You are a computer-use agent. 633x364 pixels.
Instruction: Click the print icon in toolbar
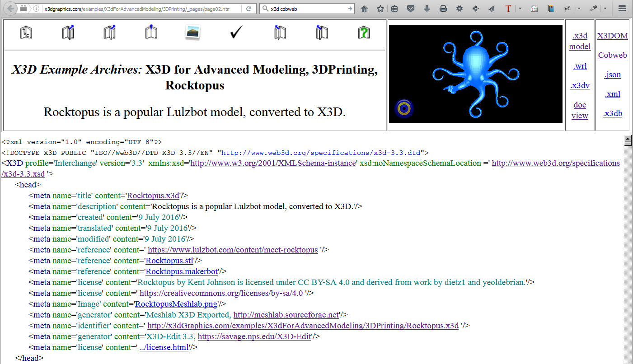(443, 9)
